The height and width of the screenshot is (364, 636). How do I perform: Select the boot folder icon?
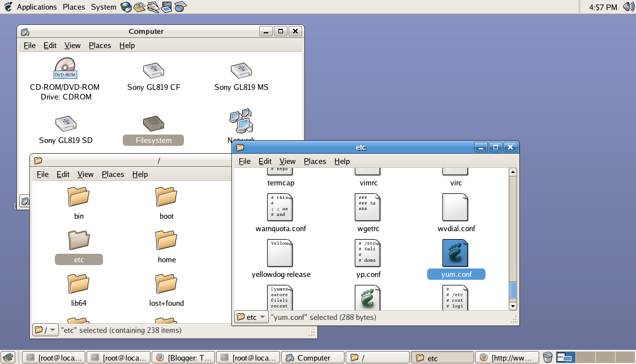click(x=166, y=197)
